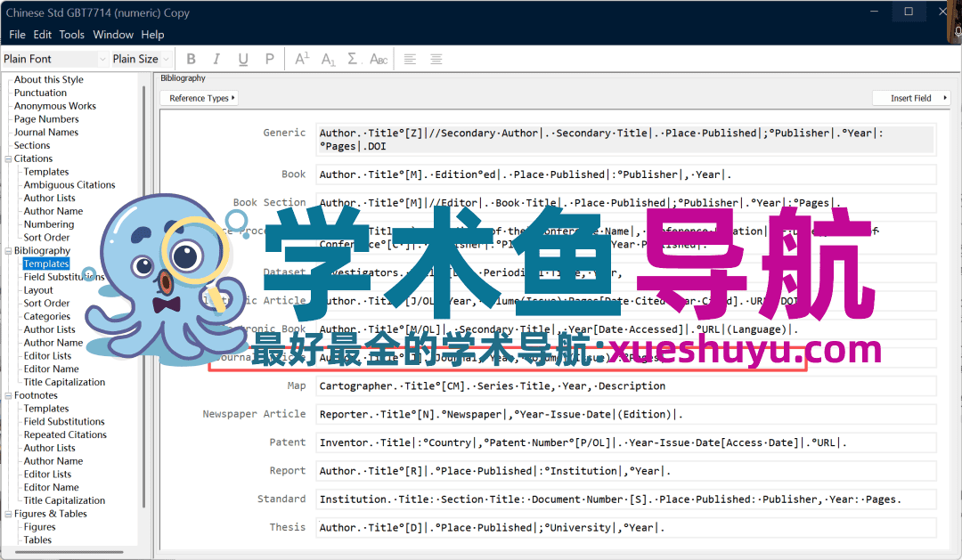Toggle italic formatting in the toolbar
This screenshot has width=962, height=560.
point(216,59)
